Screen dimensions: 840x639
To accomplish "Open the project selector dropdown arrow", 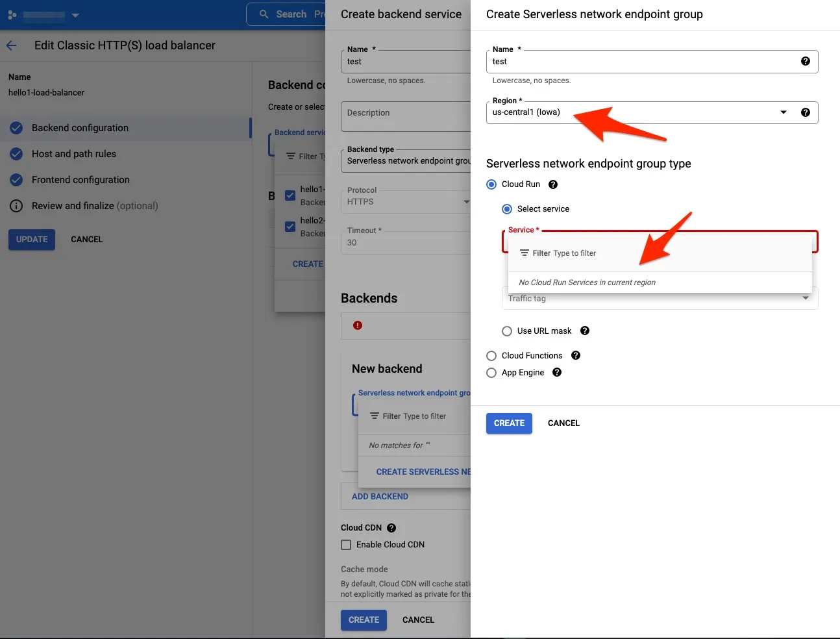I will coord(75,15).
